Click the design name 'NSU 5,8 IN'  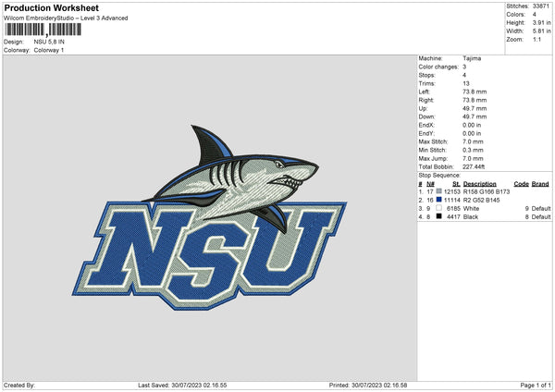point(49,42)
